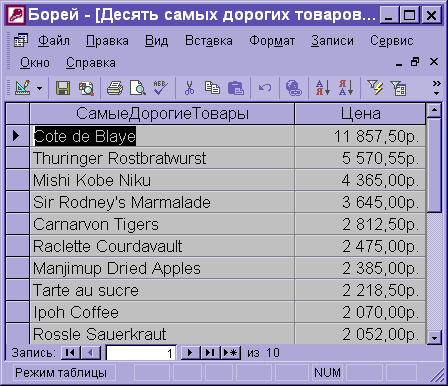This screenshot has height=386, width=448.
Task: Select the Carnarvon Tigers cell
Action: 162,224
